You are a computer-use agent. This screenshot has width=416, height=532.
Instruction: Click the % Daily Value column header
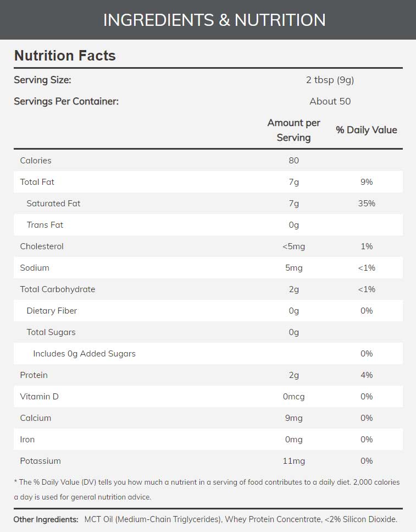[x=367, y=130]
